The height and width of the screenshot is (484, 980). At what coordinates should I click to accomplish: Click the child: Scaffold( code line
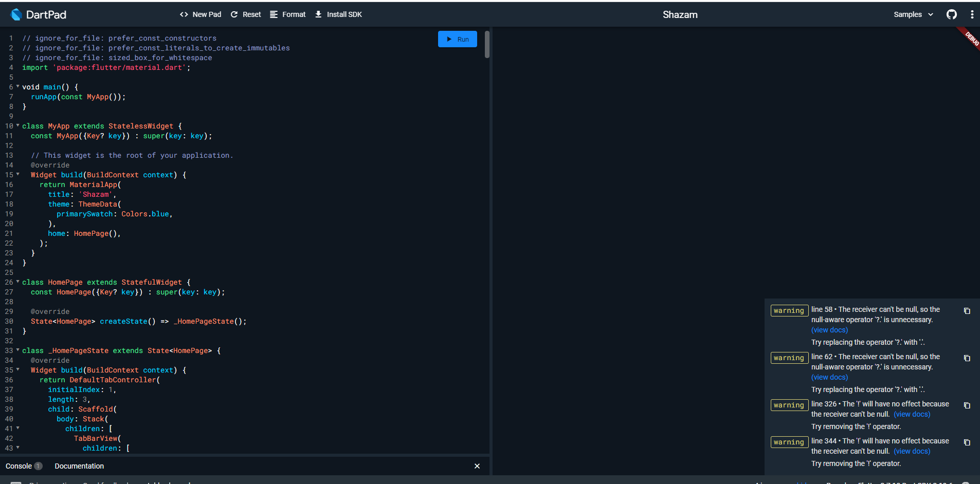[82, 409]
